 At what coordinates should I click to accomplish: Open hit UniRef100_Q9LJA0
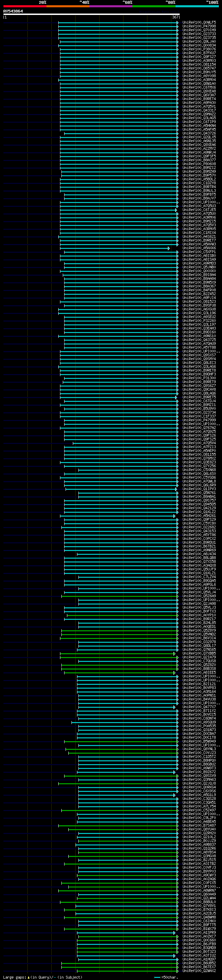[199, 41]
